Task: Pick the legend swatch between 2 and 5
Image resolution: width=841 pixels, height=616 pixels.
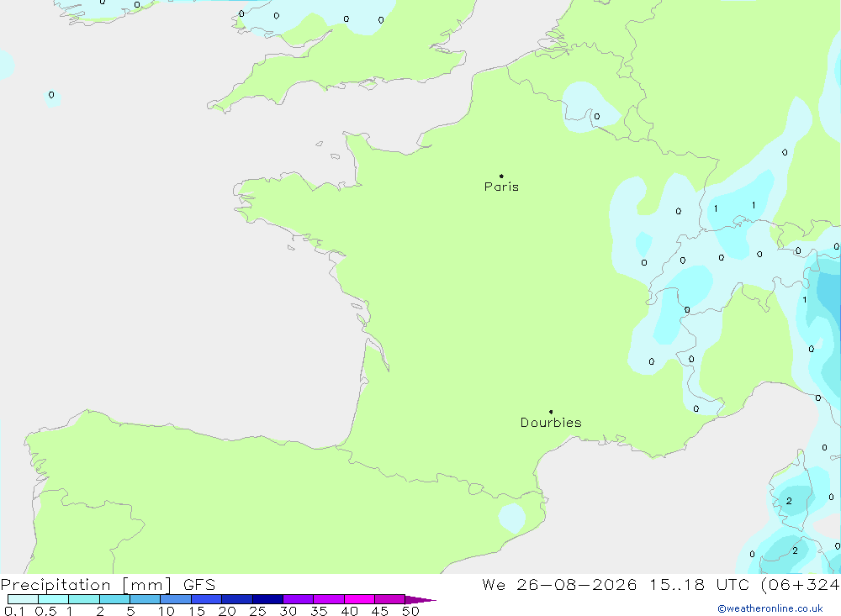Action: (x=114, y=599)
